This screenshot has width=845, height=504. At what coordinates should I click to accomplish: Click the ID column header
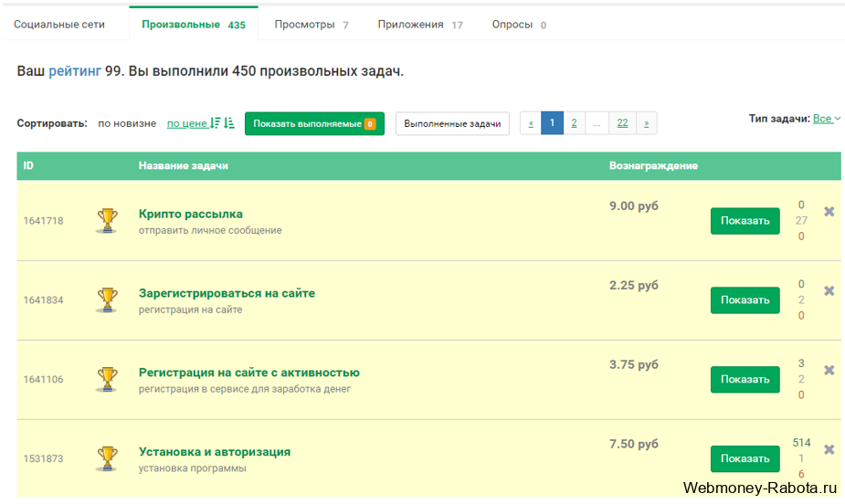(28, 166)
